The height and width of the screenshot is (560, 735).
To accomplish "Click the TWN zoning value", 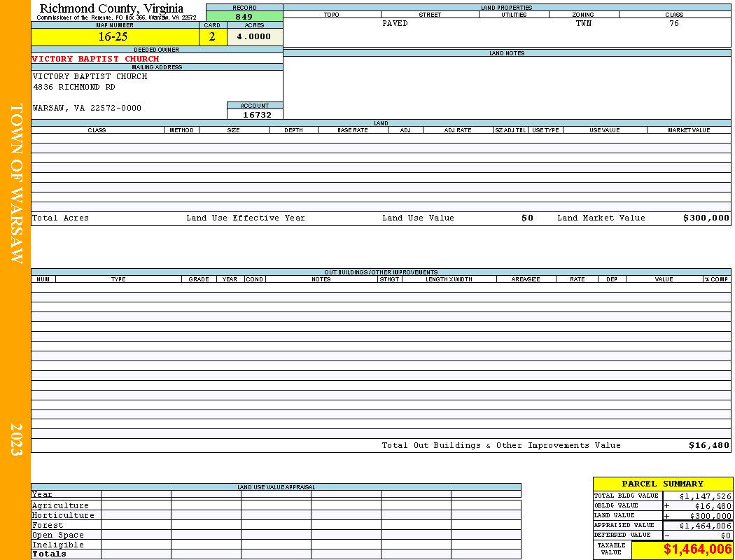I will 584,23.
